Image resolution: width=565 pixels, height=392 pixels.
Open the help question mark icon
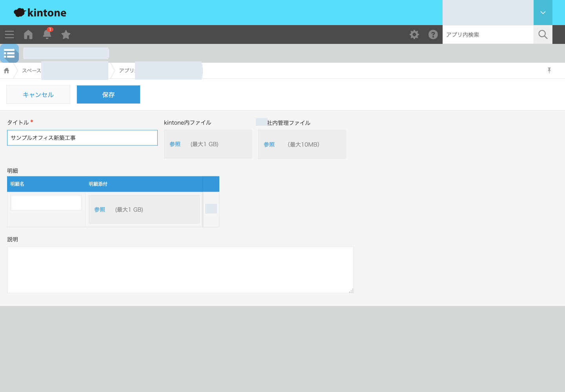(x=433, y=34)
